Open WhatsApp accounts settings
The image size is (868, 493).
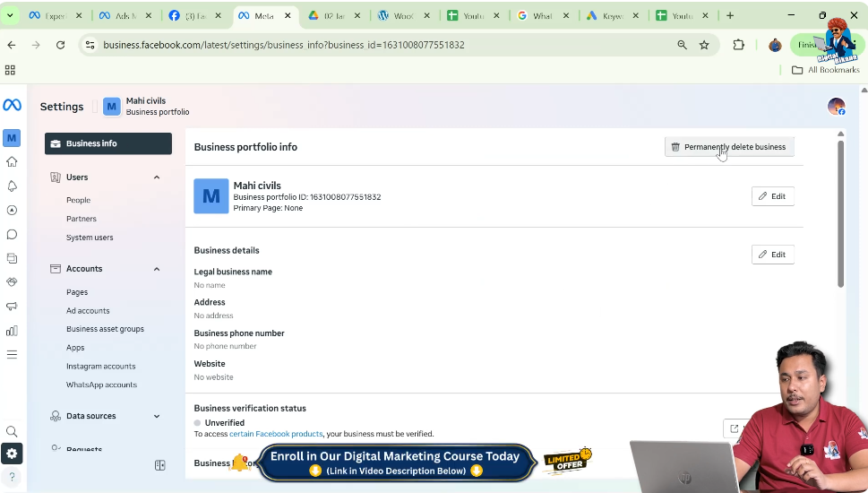101,385
